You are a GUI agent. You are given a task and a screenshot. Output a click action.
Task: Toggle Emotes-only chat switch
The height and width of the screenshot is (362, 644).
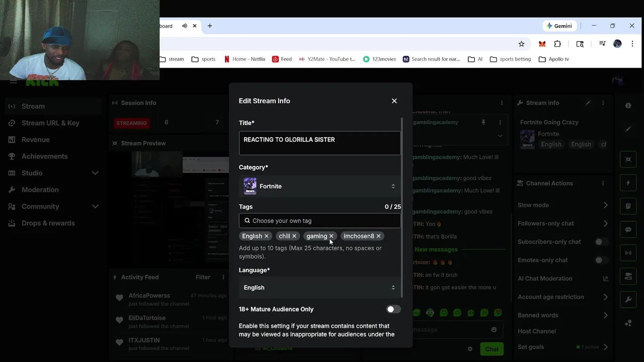[x=601, y=260]
